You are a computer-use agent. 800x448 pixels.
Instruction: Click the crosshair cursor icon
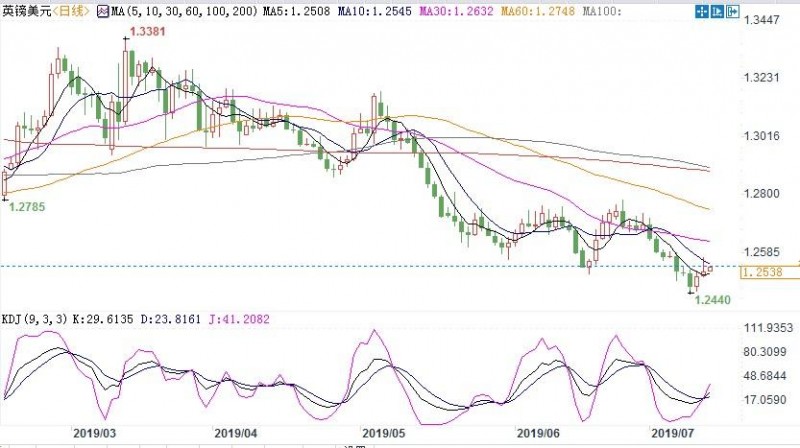702,11
